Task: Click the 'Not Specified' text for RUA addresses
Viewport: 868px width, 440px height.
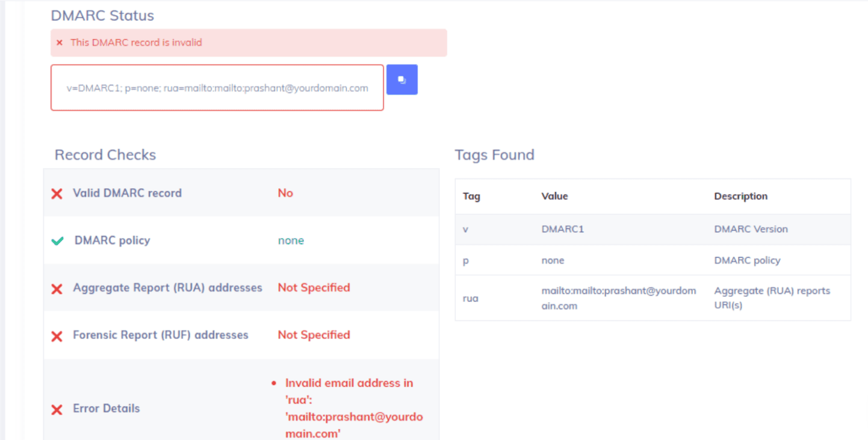Action: tap(314, 288)
